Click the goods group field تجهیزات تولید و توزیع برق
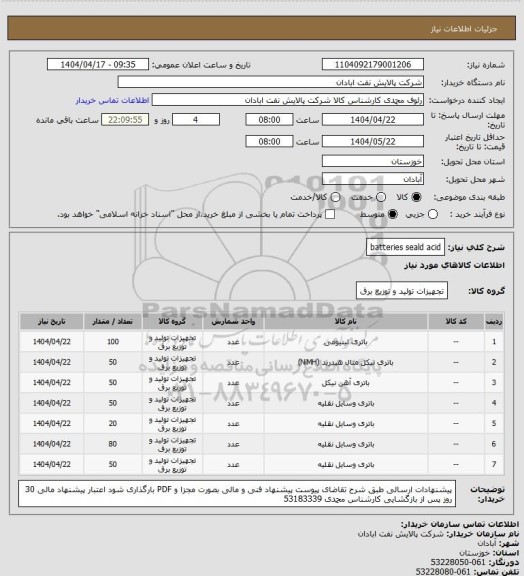524x576 pixels. [402, 291]
